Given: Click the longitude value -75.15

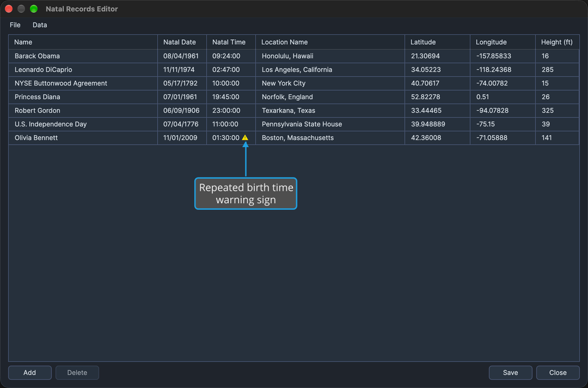Looking at the screenshot, I should click(x=503, y=124).
